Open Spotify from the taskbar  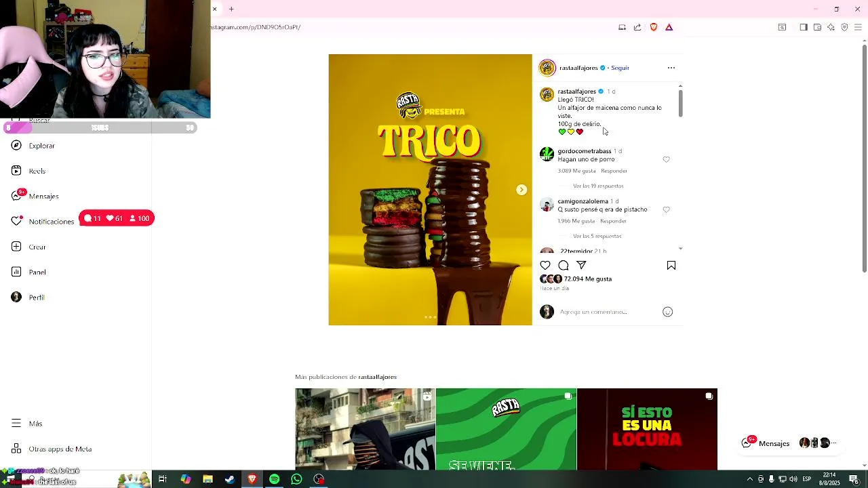(x=274, y=479)
